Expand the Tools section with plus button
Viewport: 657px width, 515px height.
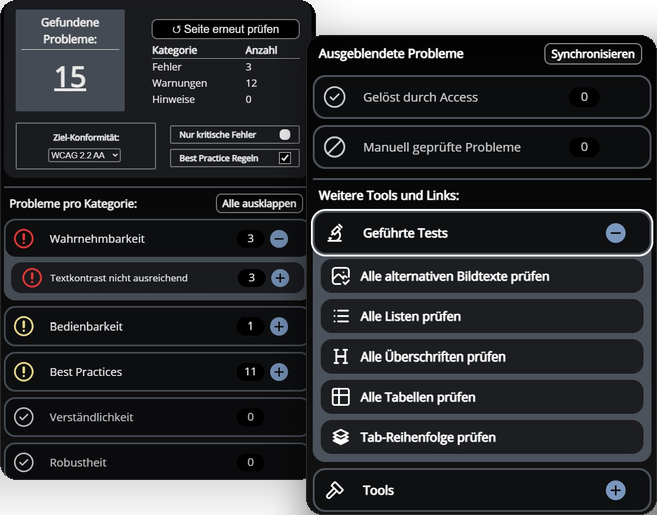(616, 490)
